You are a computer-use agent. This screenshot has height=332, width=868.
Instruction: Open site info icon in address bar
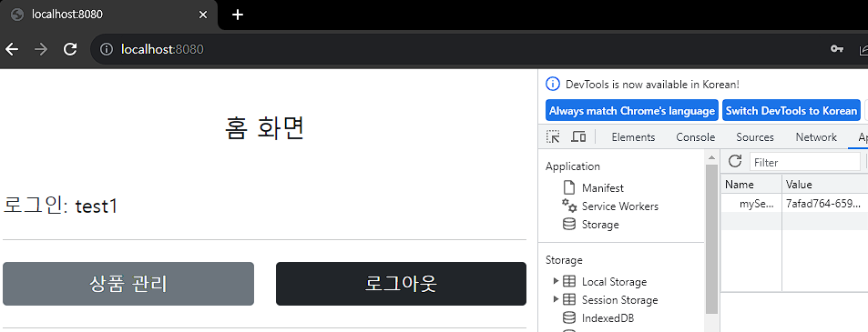click(107, 50)
